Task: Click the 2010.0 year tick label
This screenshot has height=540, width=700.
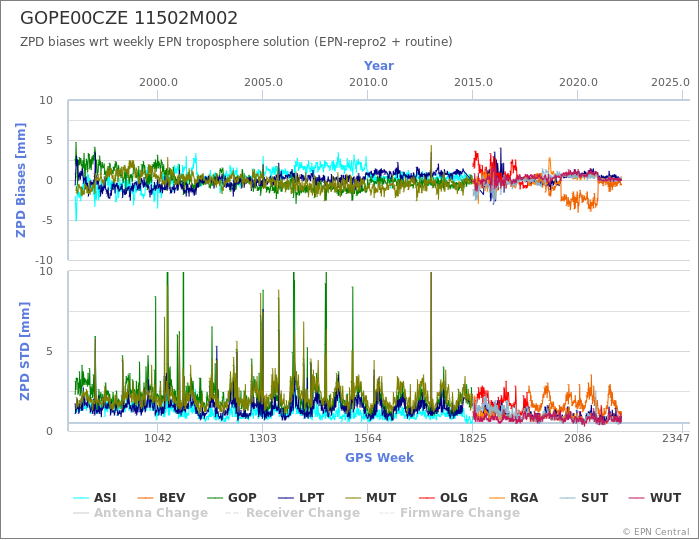Action: (x=368, y=83)
